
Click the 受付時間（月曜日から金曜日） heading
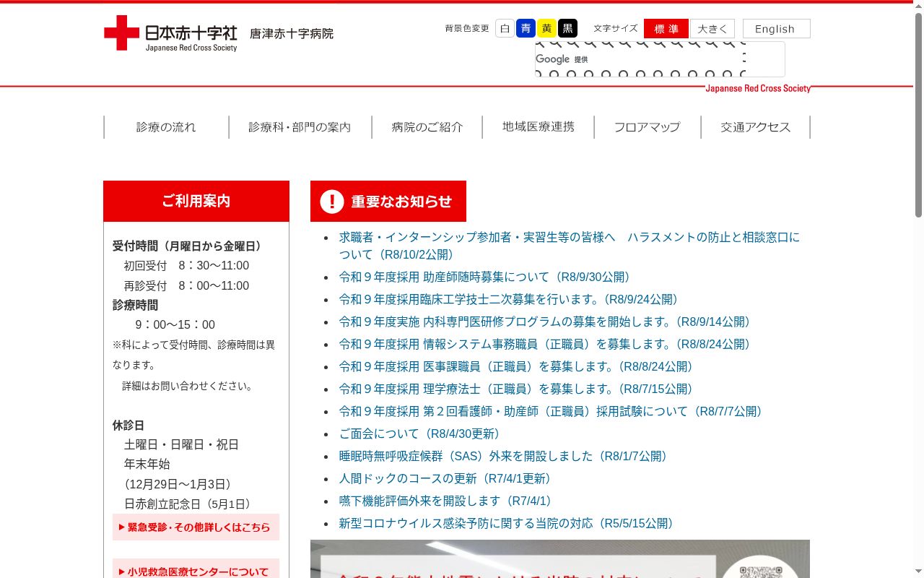point(189,246)
